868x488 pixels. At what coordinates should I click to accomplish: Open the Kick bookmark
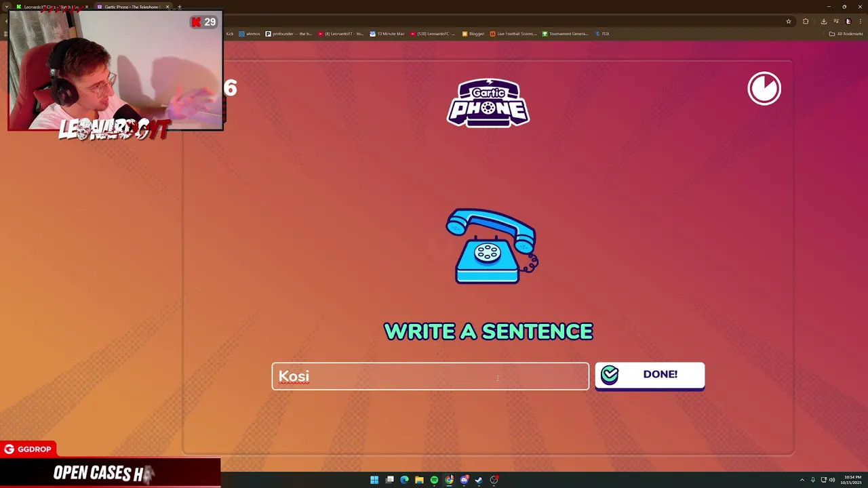pos(230,34)
